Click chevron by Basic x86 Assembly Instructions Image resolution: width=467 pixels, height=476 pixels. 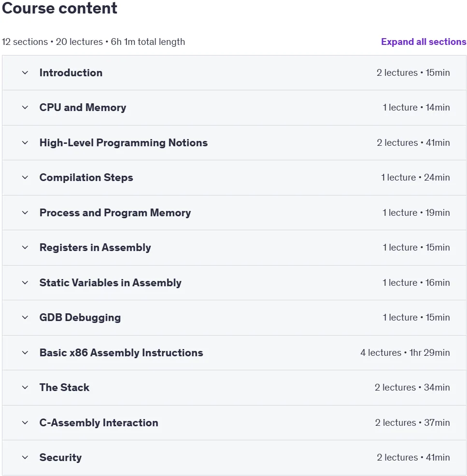(x=25, y=353)
